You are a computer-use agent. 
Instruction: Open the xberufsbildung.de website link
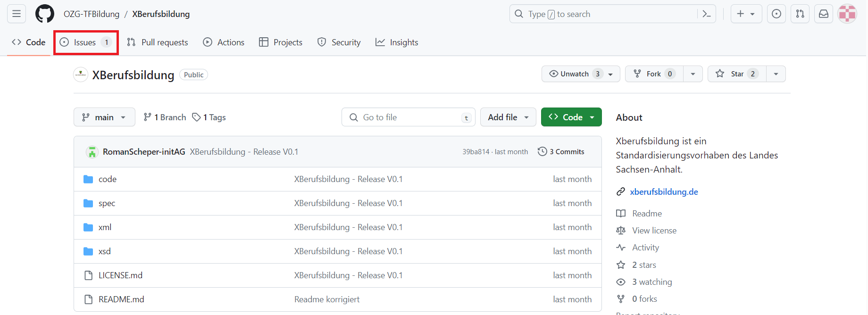[664, 192]
